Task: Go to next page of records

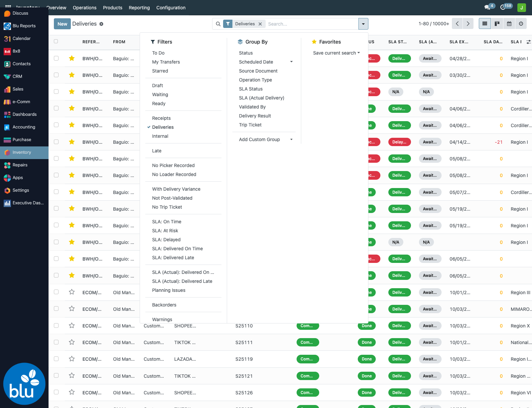Action: point(468,24)
